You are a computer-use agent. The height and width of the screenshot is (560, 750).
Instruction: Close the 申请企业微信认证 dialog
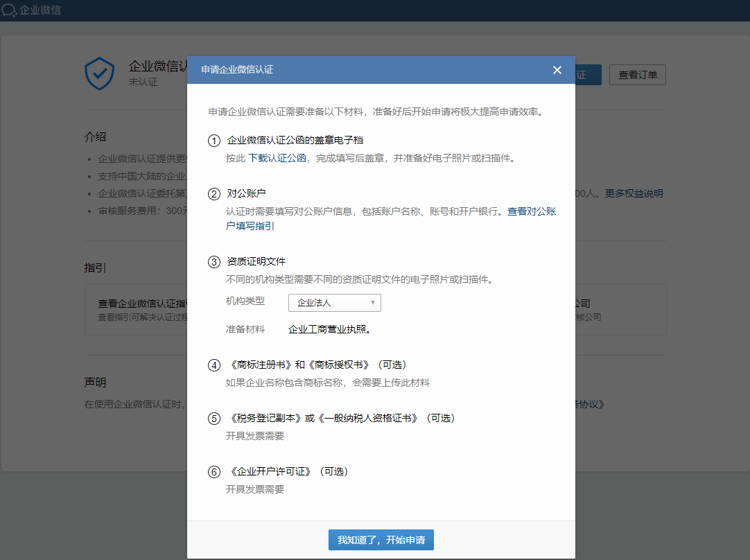(x=557, y=70)
